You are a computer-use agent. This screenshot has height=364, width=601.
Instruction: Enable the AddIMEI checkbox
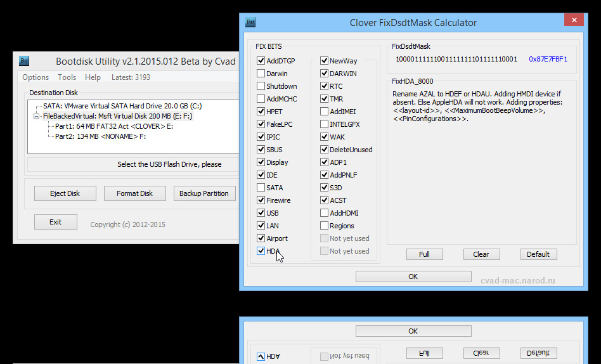[324, 112]
